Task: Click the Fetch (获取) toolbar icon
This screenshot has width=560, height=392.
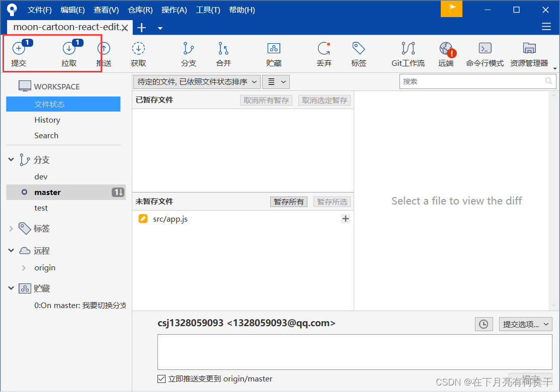Action: (138, 53)
